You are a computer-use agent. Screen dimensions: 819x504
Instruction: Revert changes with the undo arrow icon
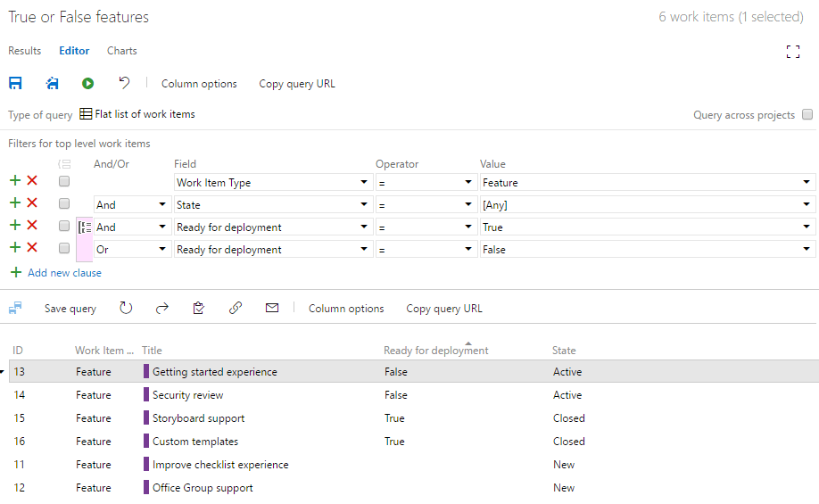[x=124, y=83]
